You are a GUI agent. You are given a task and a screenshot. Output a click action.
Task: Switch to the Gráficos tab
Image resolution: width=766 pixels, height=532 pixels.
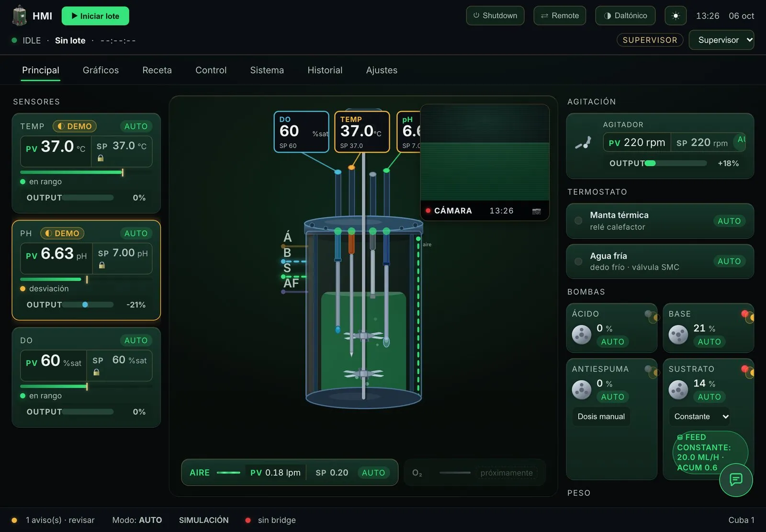[101, 70]
